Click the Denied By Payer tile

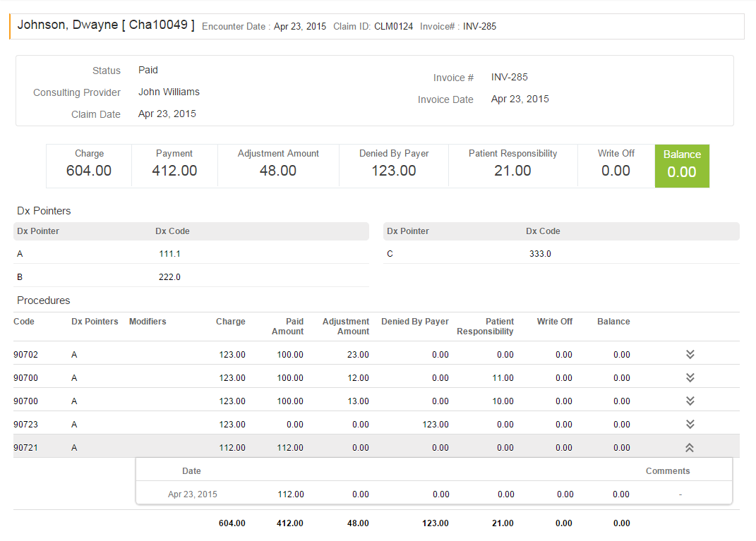(x=393, y=166)
